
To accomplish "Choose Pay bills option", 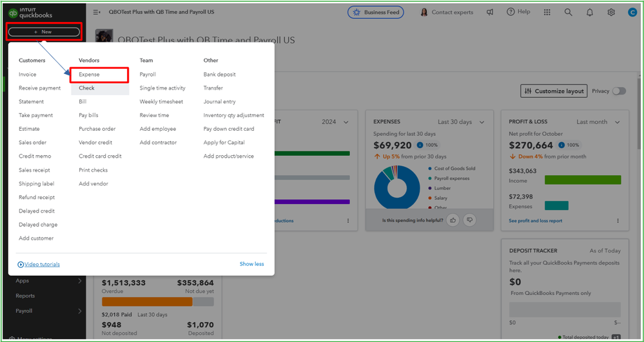I will (88, 115).
